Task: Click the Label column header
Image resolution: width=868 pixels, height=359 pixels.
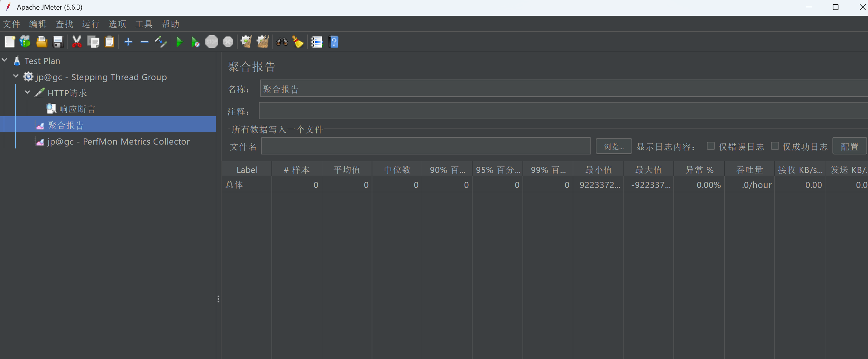Action: pos(247,170)
